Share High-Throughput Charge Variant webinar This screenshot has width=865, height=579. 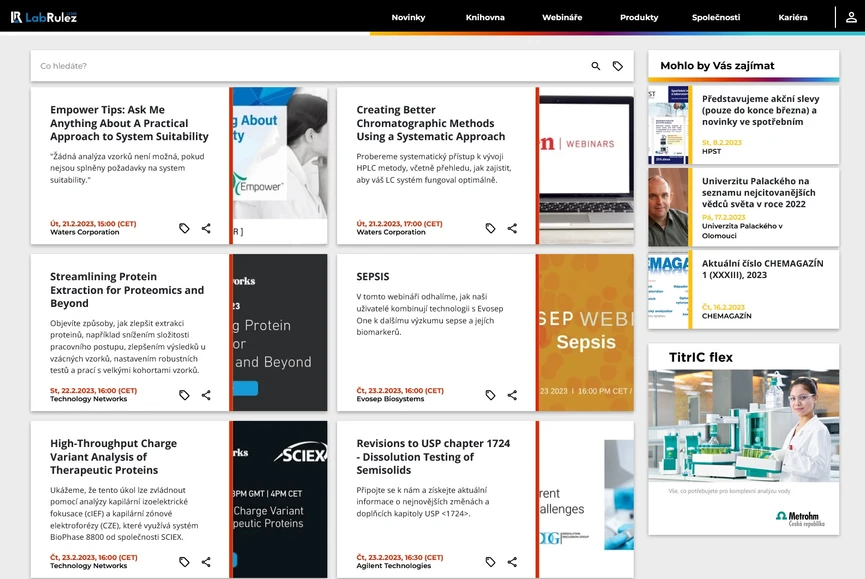pos(206,562)
